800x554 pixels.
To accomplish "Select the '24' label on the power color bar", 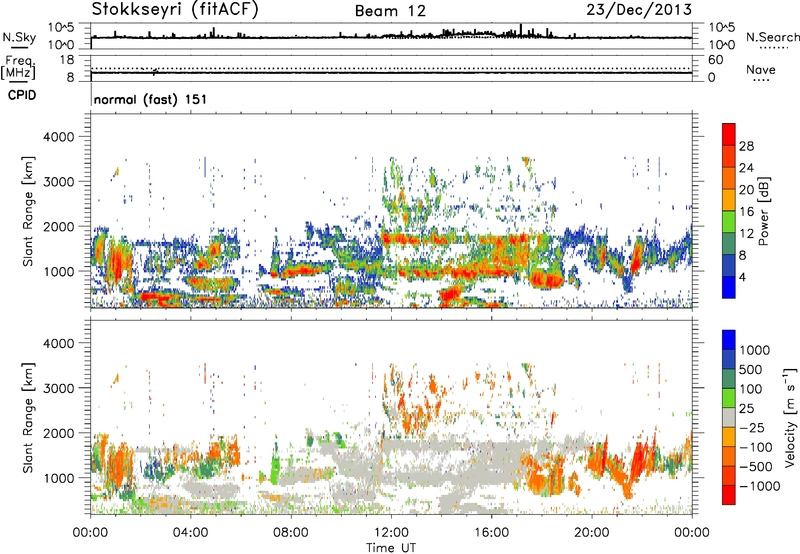I will tap(746, 168).
